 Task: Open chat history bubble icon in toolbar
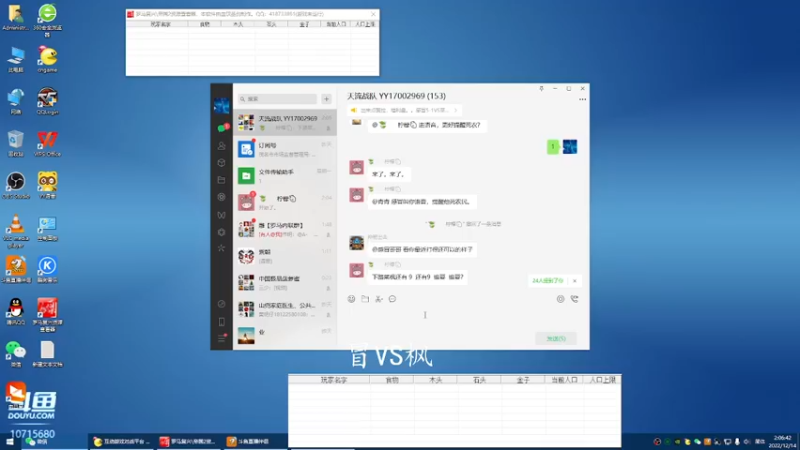tap(392, 299)
